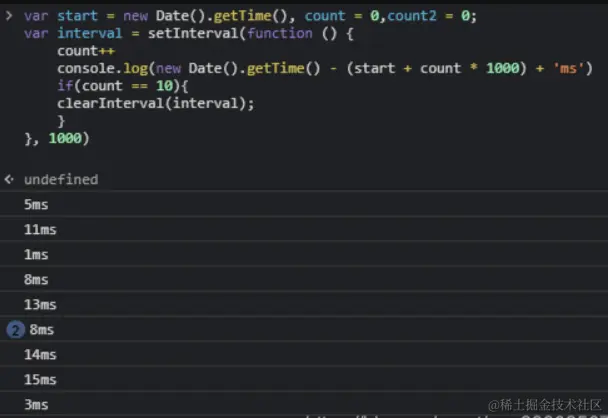Click the 'count2' variable in first line
The height and width of the screenshot is (418, 608).
tap(412, 16)
